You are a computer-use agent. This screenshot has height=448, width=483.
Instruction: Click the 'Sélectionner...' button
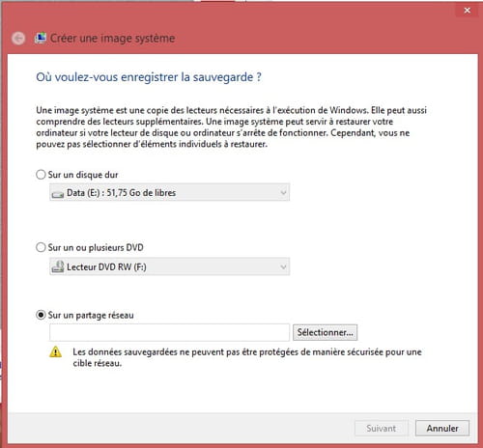click(325, 332)
